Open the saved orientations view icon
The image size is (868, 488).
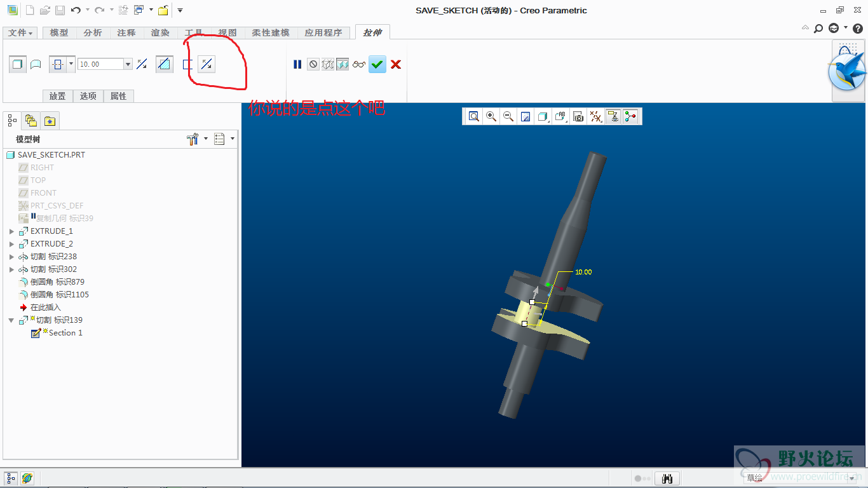pyautogui.click(x=560, y=116)
